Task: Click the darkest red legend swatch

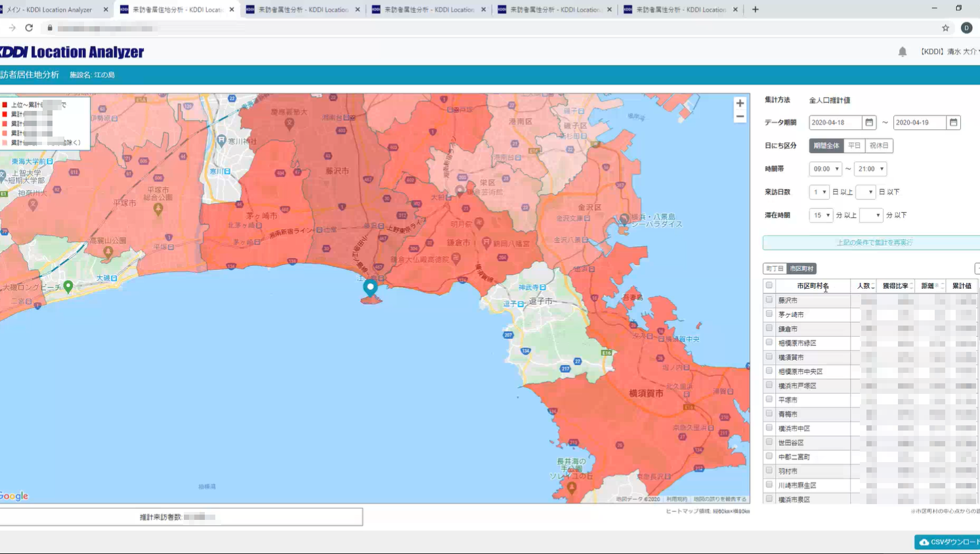Action: point(5,104)
